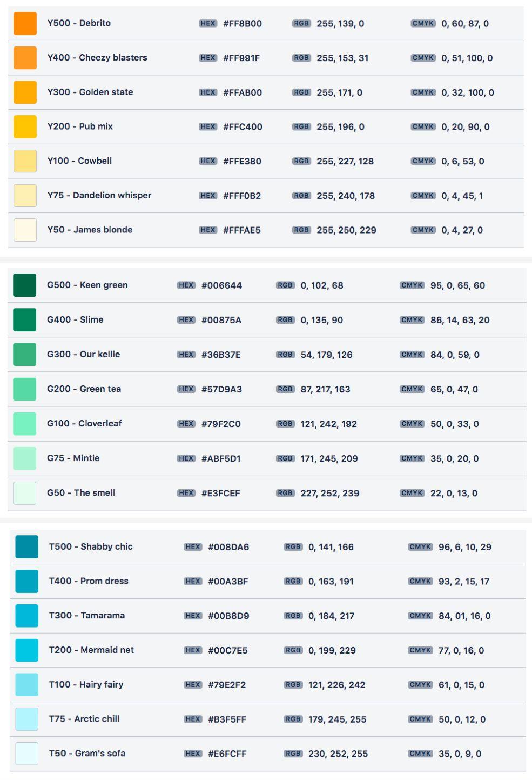Click the RGB badge in Golden state row
This screenshot has height=780, width=532.
click(x=301, y=92)
